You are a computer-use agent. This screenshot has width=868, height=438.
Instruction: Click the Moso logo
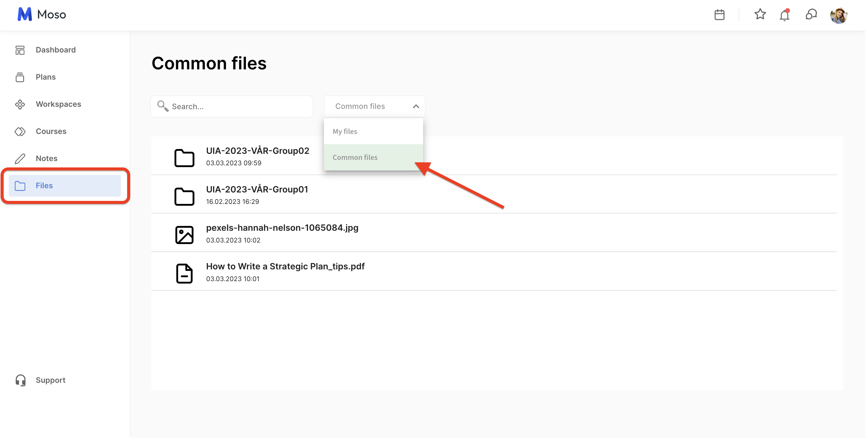[x=42, y=14]
